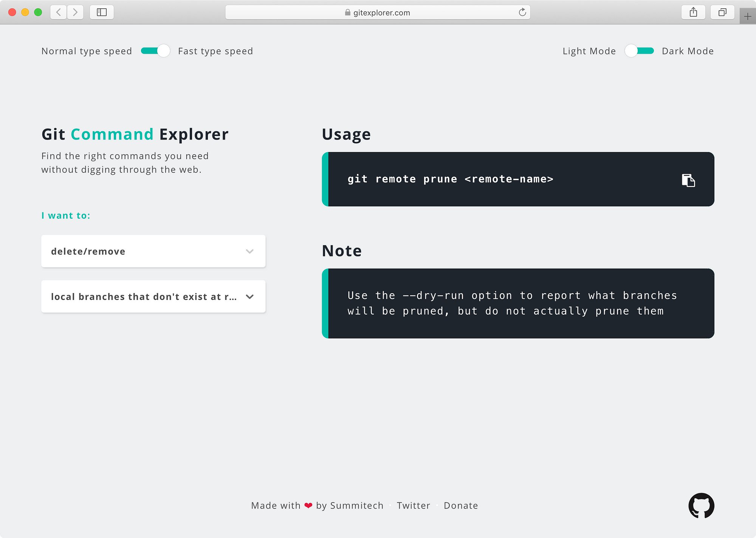Go back with Safari's back arrow

[59, 12]
